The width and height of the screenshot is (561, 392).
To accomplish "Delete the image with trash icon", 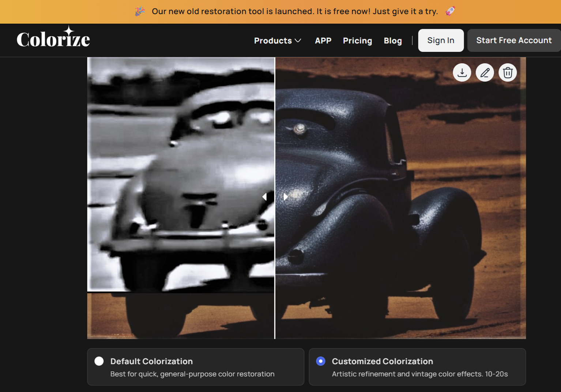I will [507, 72].
